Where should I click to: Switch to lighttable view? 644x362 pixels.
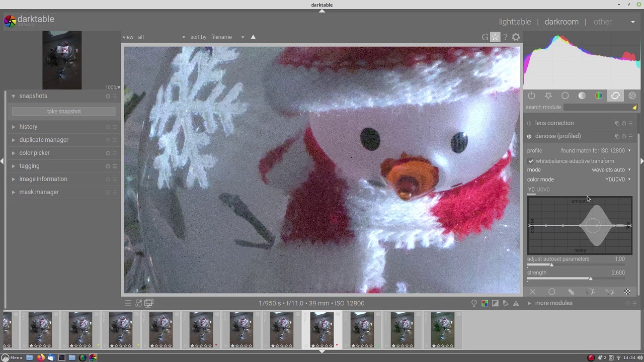(515, 22)
